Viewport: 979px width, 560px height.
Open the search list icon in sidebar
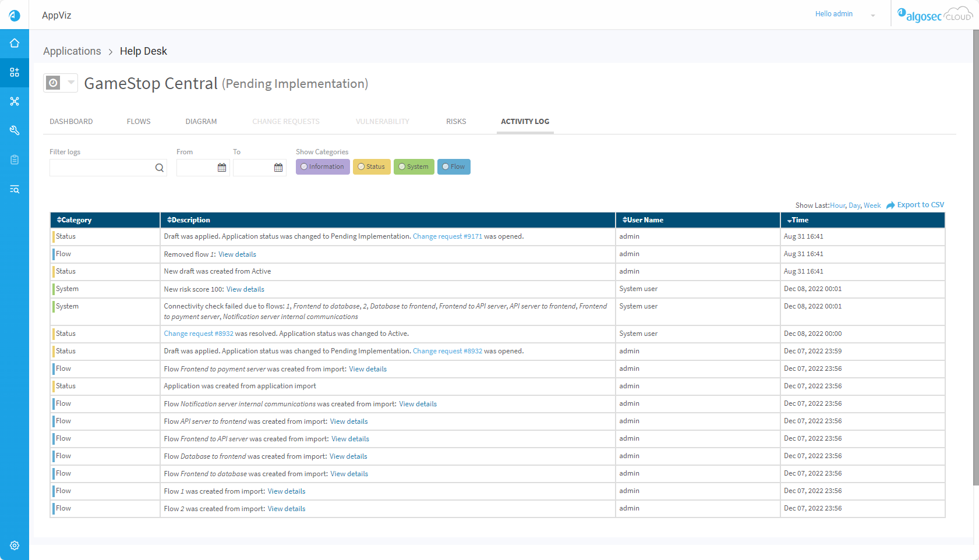click(15, 189)
